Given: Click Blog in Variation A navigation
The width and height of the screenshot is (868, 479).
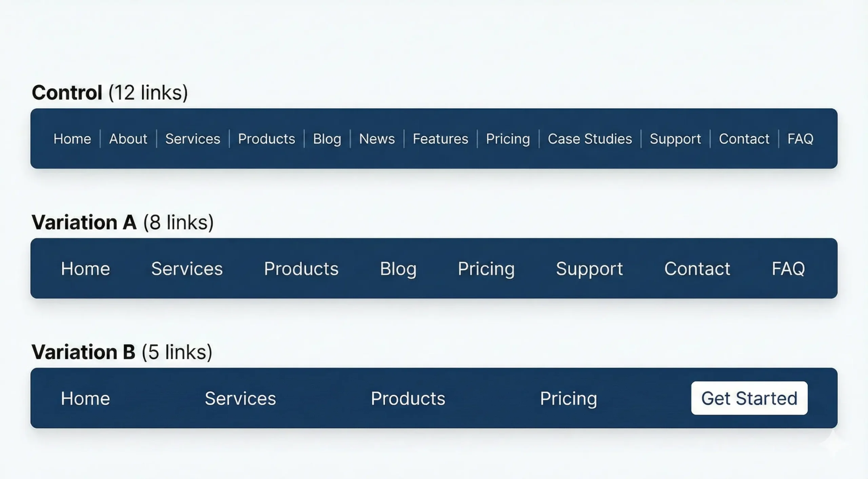Looking at the screenshot, I should pyautogui.click(x=398, y=268).
